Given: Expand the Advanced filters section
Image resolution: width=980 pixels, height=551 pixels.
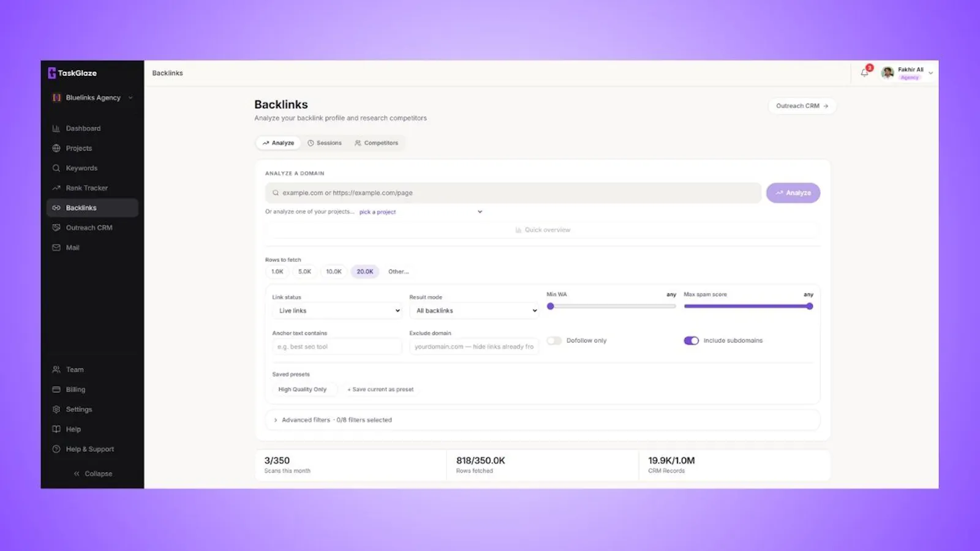Looking at the screenshot, I should [543, 420].
